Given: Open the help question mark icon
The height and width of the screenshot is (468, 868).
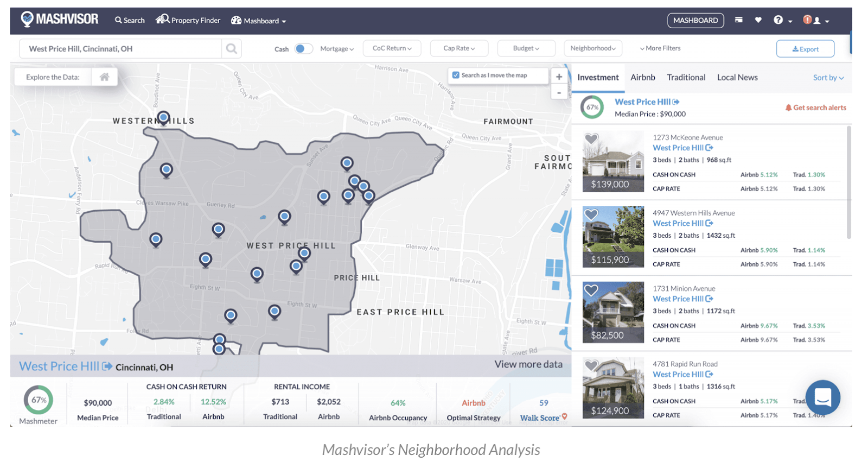Looking at the screenshot, I should click(778, 20).
